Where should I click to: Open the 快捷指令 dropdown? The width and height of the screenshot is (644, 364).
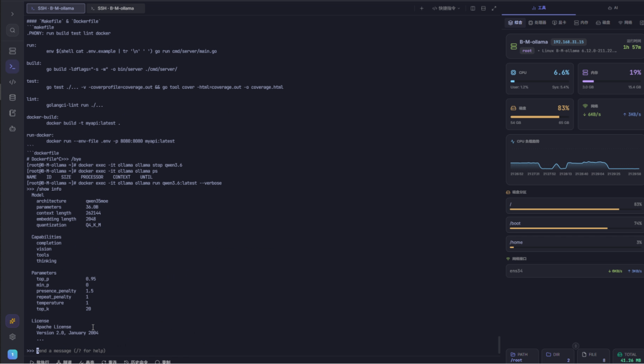[446, 8]
